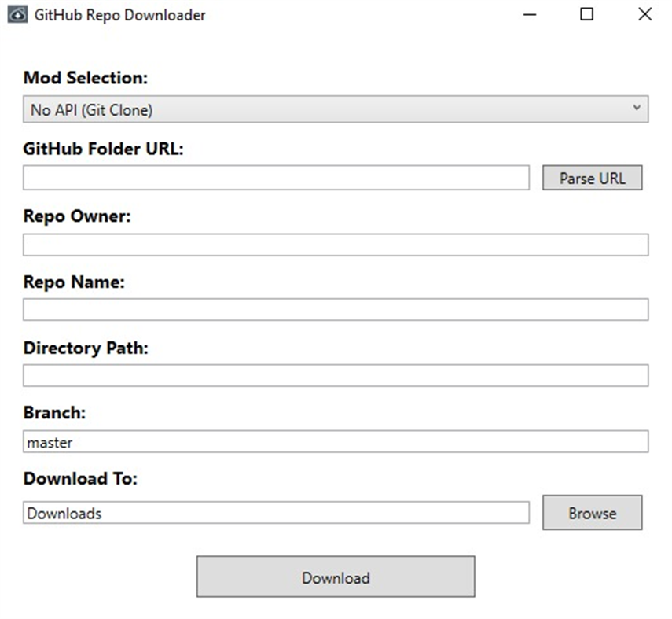Click the Repo Name label
Screen dimensions: 672x619
tap(74, 282)
